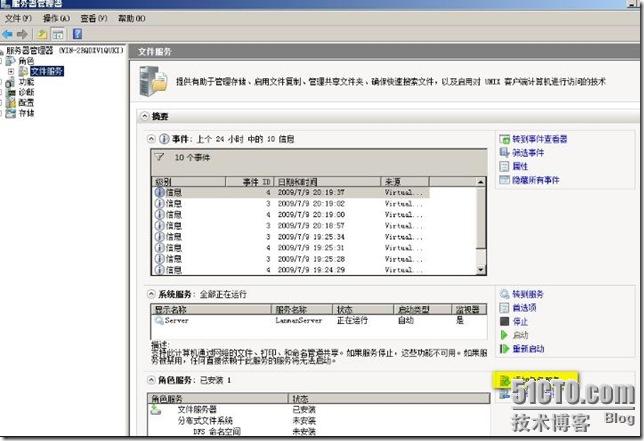Click the black 停止 square icon

tap(504, 322)
